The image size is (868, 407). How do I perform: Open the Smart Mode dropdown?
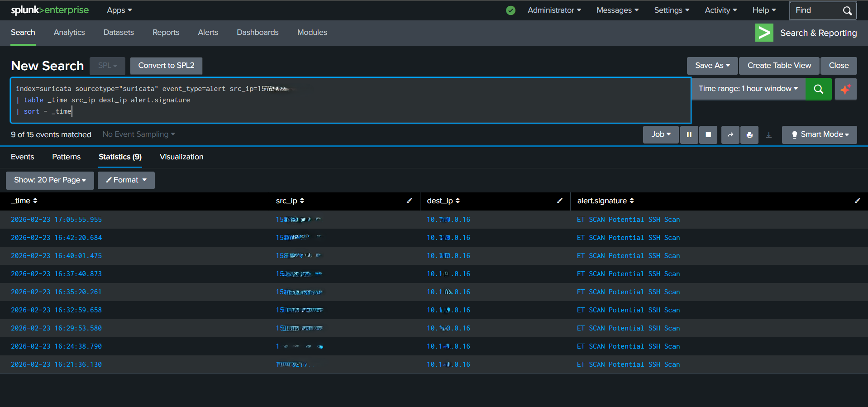coord(819,134)
